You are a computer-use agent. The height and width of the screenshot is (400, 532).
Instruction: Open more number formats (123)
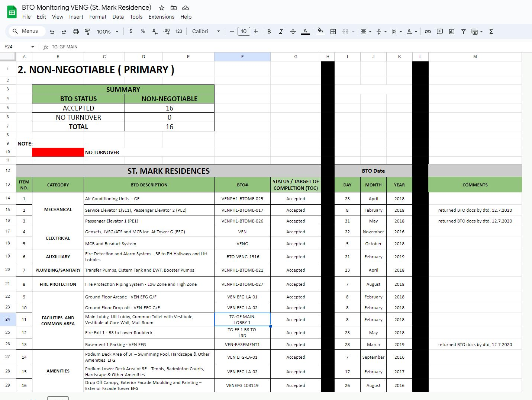pos(179,32)
